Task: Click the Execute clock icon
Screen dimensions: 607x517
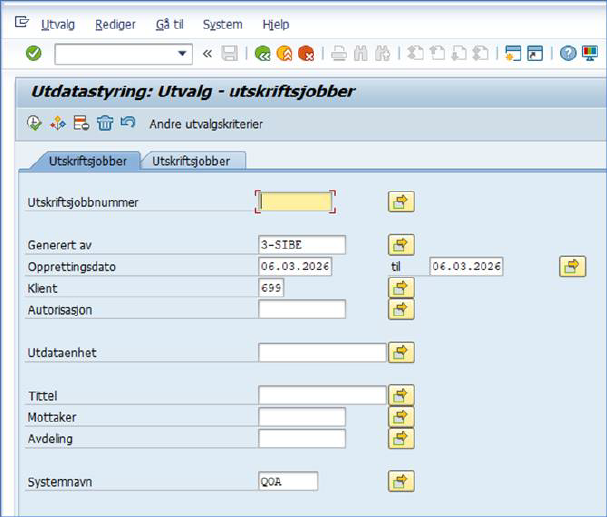Action: click(34, 123)
